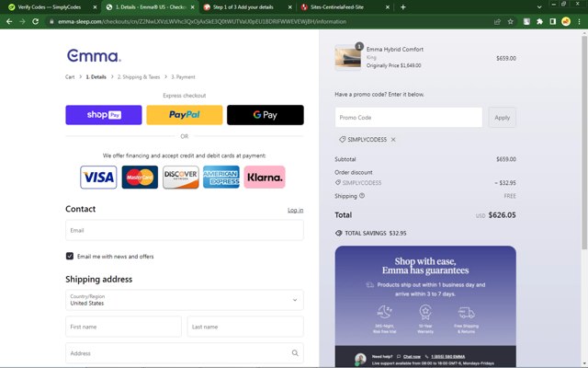Click the Klarna payment logo
Viewport: 588px width, 368px height.
click(265, 178)
